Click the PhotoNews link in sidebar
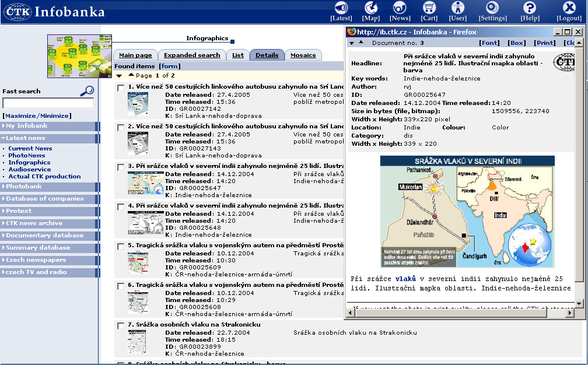 click(26, 155)
